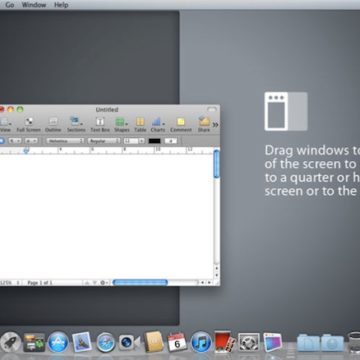360x360 pixels.
Task: Open the App Store from the Dock
Action: [x=58, y=342]
